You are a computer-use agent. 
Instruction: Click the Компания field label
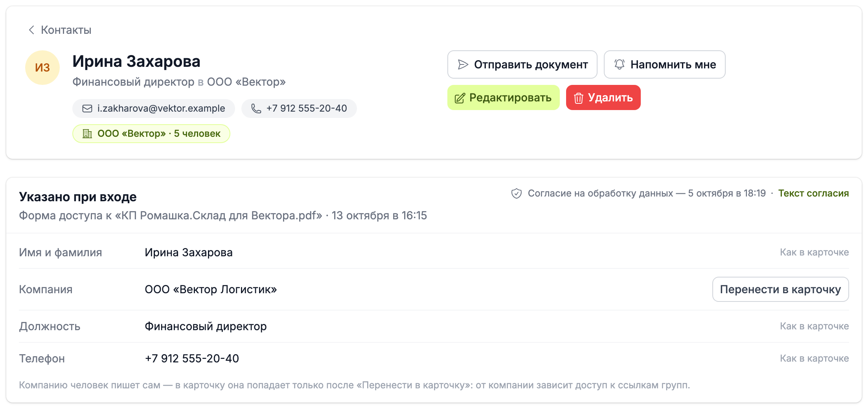[x=46, y=289]
